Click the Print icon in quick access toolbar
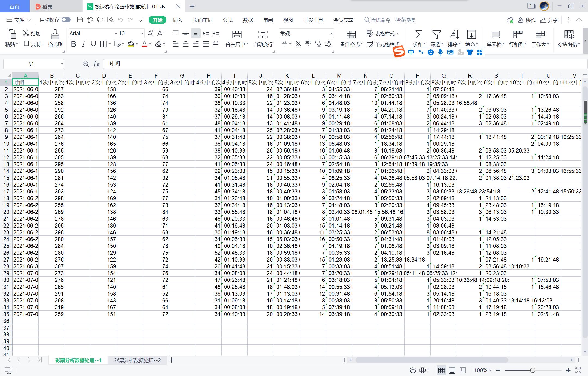 (100, 20)
